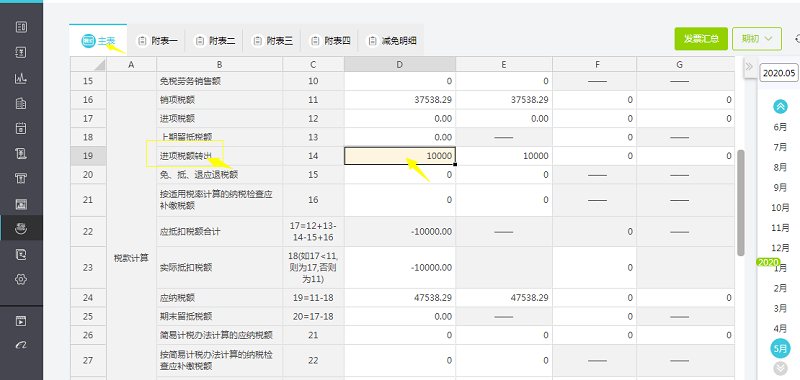Select cell D19 containing 10000
The image size is (800, 380).
coord(400,156)
